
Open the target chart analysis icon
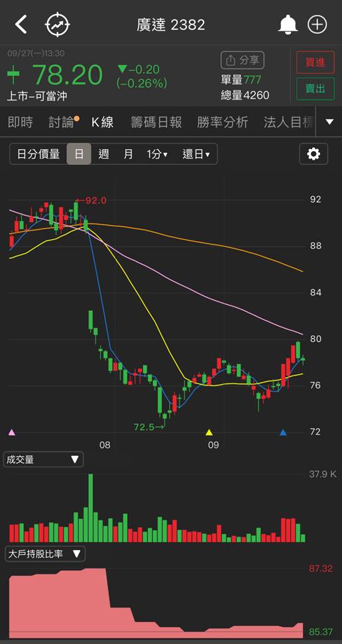pos(58,25)
